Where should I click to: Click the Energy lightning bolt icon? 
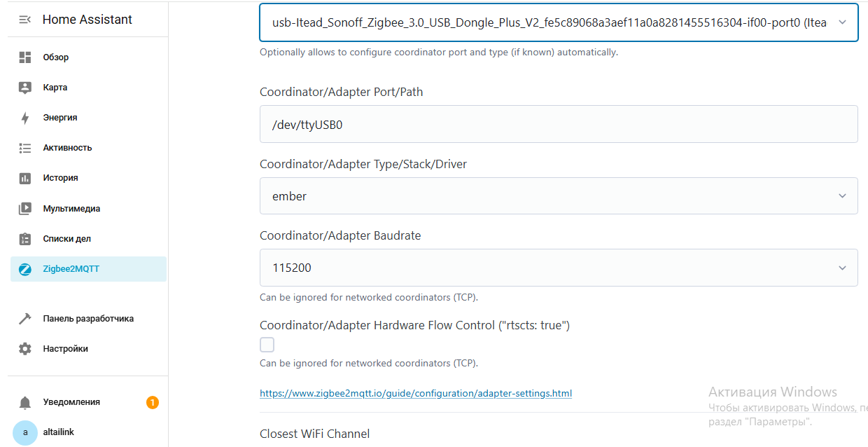click(25, 118)
